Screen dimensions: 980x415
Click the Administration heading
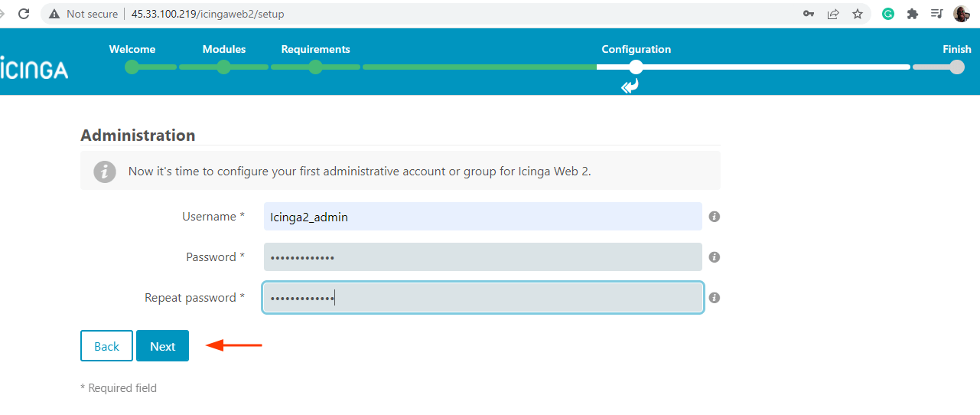point(138,136)
